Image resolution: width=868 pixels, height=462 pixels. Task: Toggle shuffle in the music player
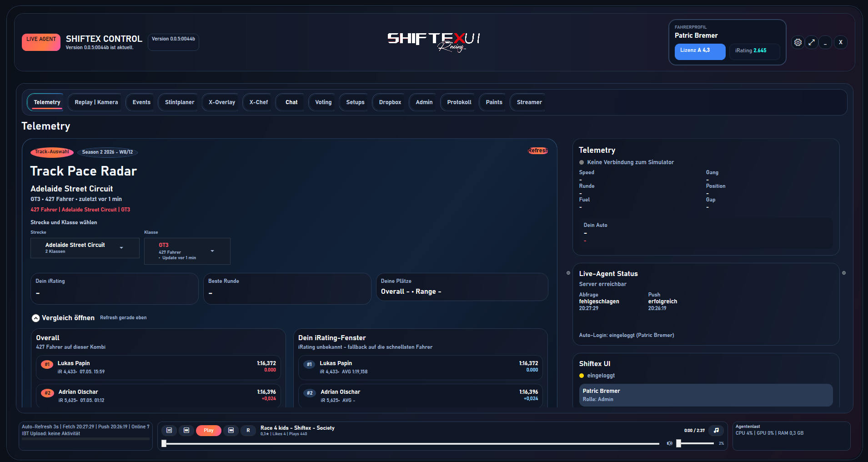tap(169, 430)
